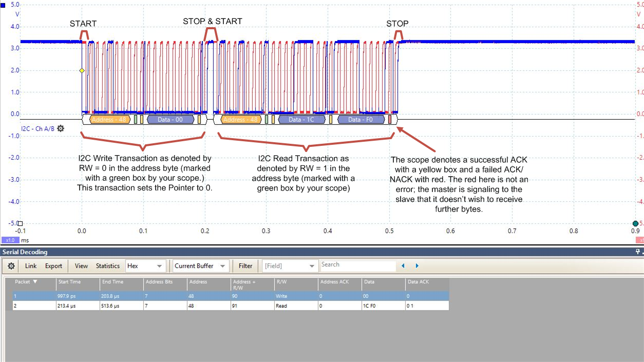The width and height of the screenshot is (644, 362).
Task: Open the Filter options
Action: (x=245, y=266)
